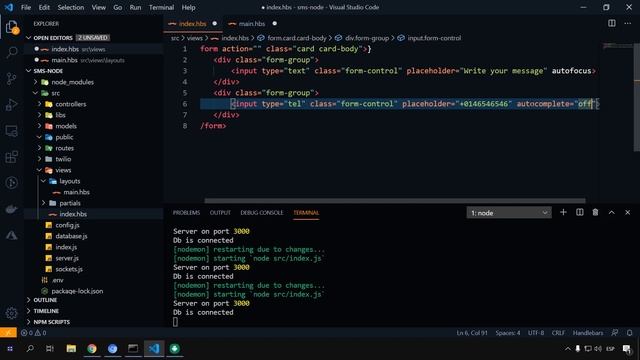Change file encoding UTF-8
640x360 pixels.
[536, 333]
